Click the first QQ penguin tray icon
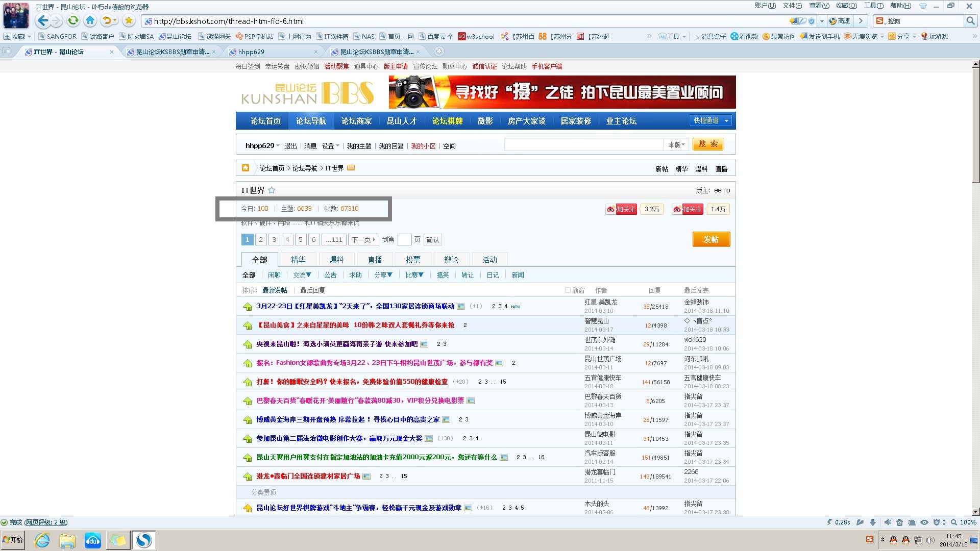This screenshot has width=980, height=551. pyautogui.click(x=893, y=540)
